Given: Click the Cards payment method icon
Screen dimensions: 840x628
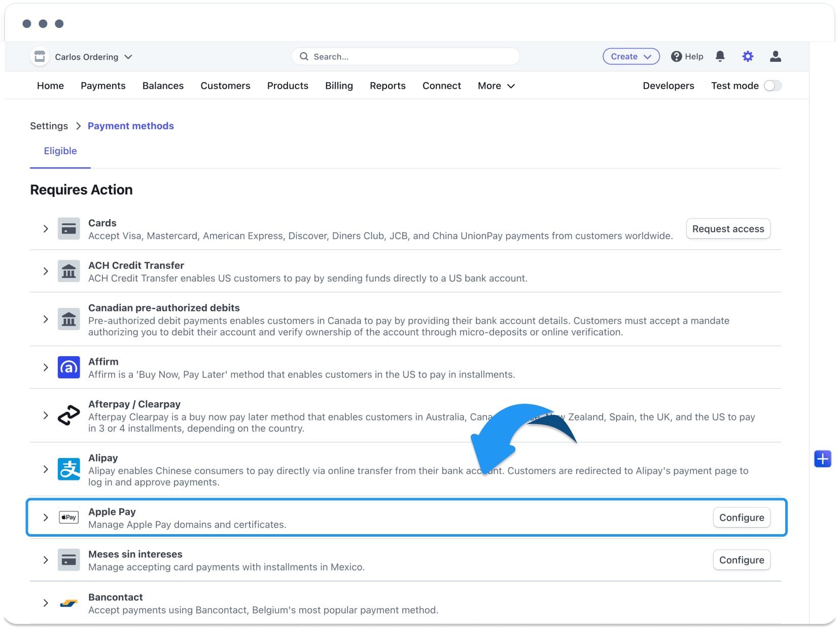Looking at the screenshot, I should (x=69, y=229).
